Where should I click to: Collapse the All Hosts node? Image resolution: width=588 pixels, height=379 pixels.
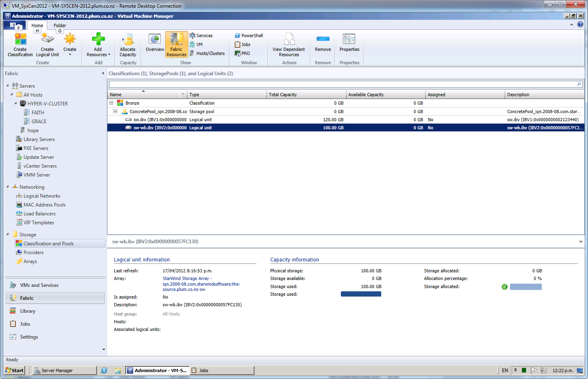click(x=11, y=95)
